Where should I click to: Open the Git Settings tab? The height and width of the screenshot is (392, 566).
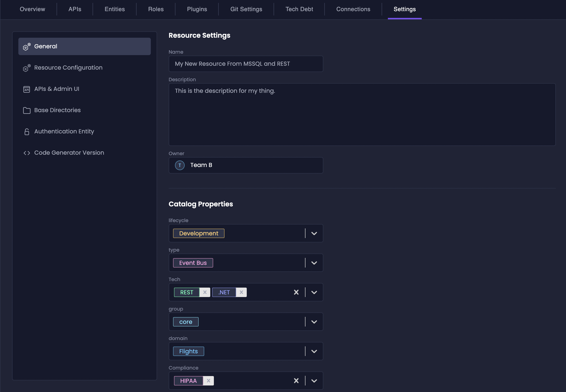(246, 9)
